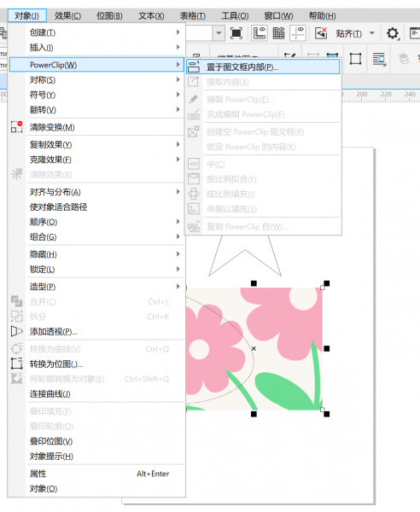Click the bottom-right selection handle
420x512 pixels.
point(327,414)
